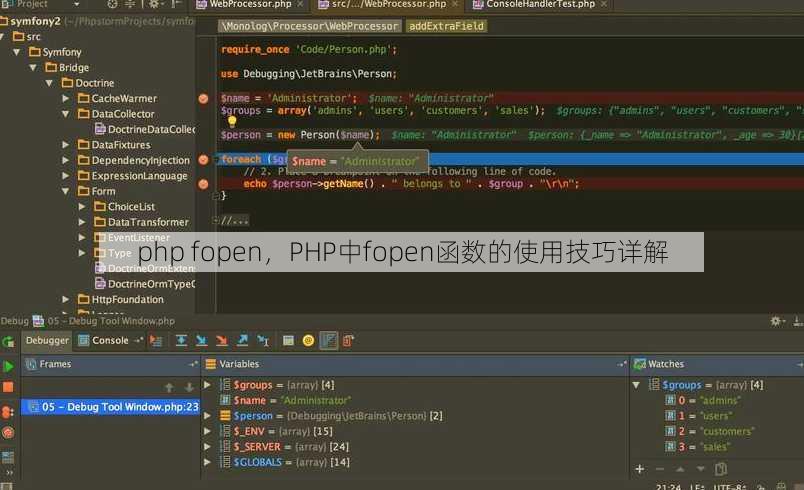Click the remove watch minus icon
Viewport: 804px width, 490px height.
660,469
